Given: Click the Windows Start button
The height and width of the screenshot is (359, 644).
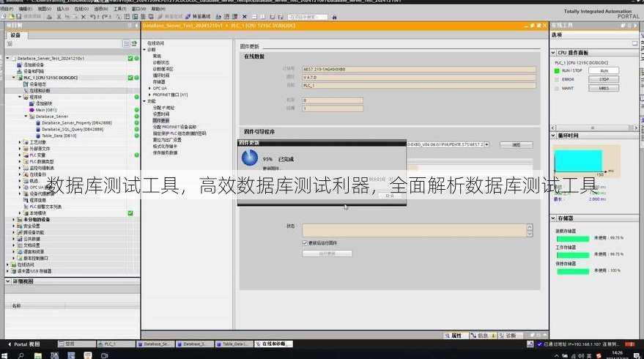Looking at the screenshot, I should tap(4, 355).
